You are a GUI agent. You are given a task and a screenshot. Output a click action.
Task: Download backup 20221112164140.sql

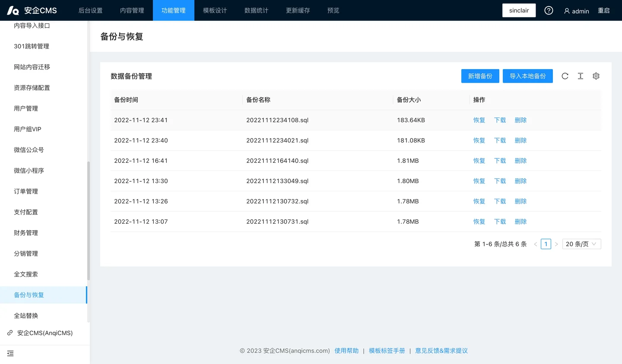500,161
